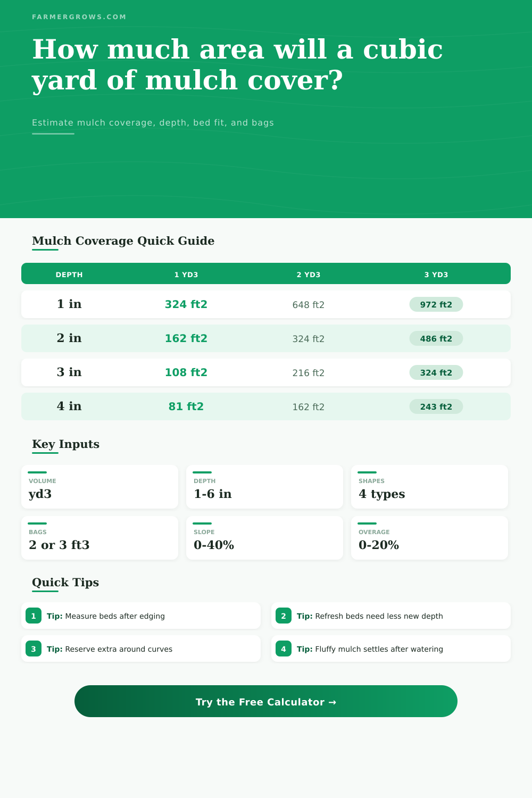Click the 648 ft2 cell
The image size is (532, 798).
pos(309,305)
